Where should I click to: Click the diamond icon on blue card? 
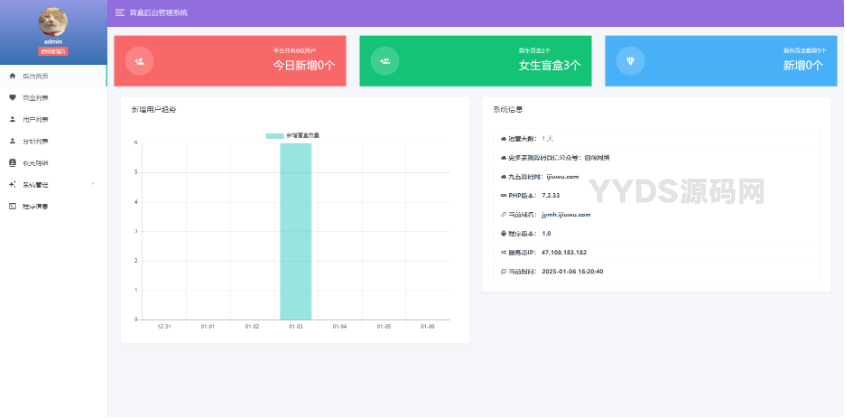pyautogui.click(x=630, y=61)
